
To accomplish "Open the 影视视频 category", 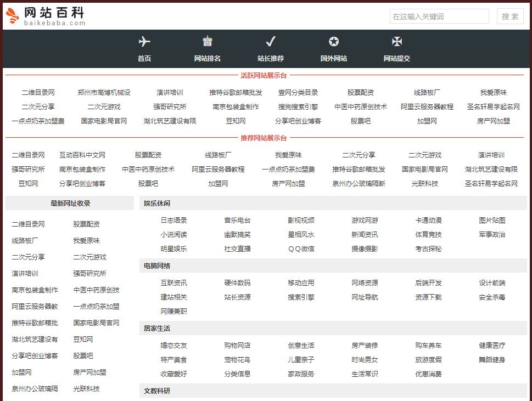I will (x=301, y=221).
